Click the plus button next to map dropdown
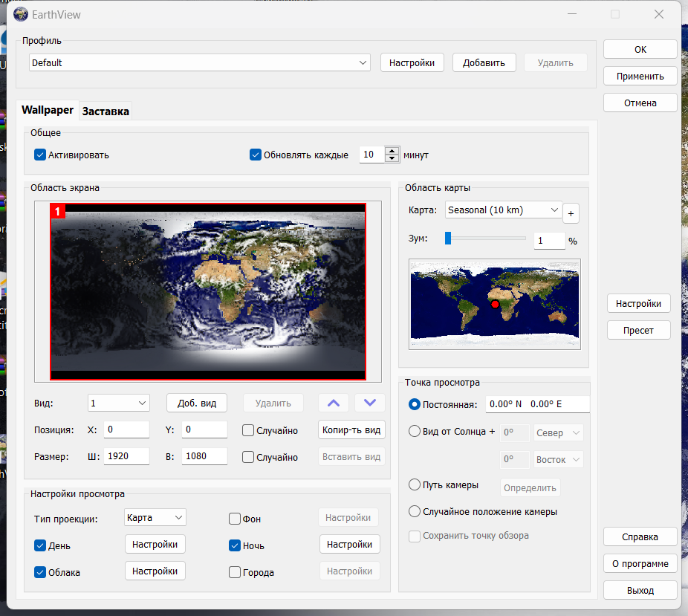 (x=571, y=213)
